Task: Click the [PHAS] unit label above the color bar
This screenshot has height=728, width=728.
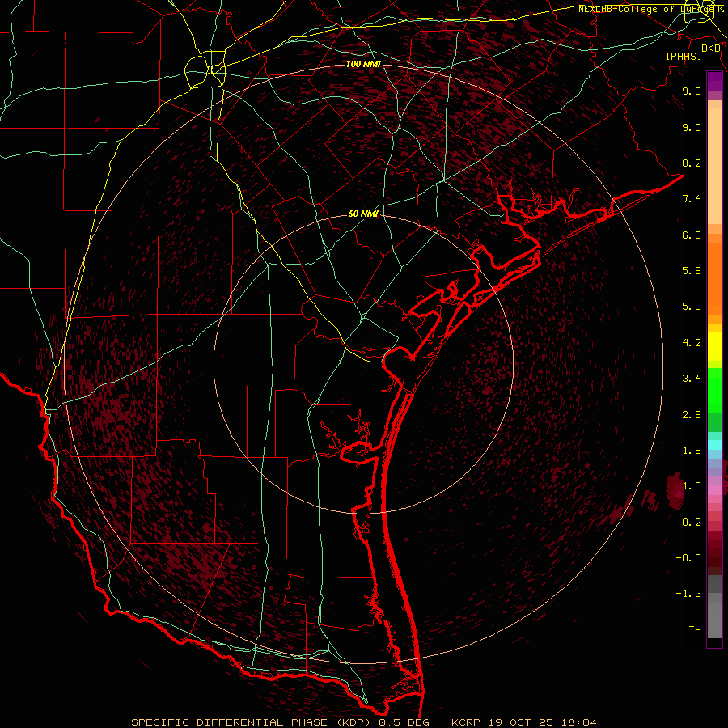Action: (684, 56)
